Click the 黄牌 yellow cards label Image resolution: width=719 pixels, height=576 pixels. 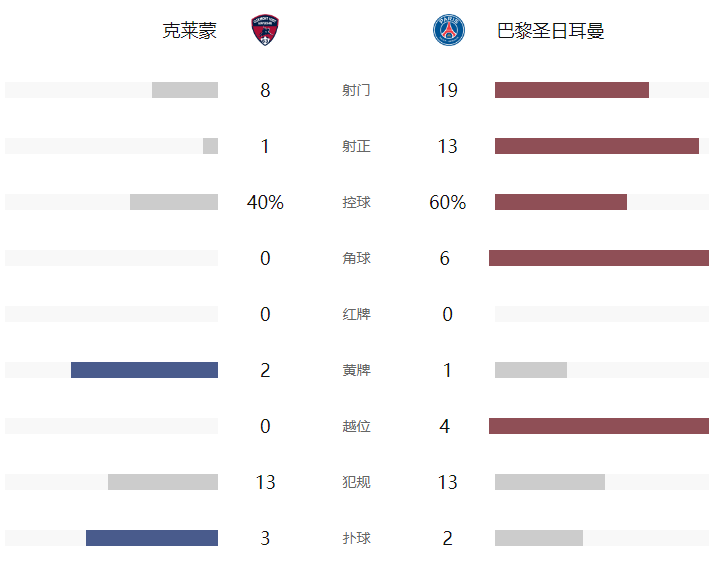click(356, 370)
